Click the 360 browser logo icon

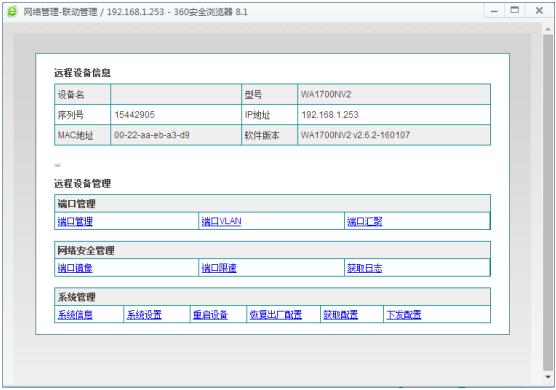[12, 12]
